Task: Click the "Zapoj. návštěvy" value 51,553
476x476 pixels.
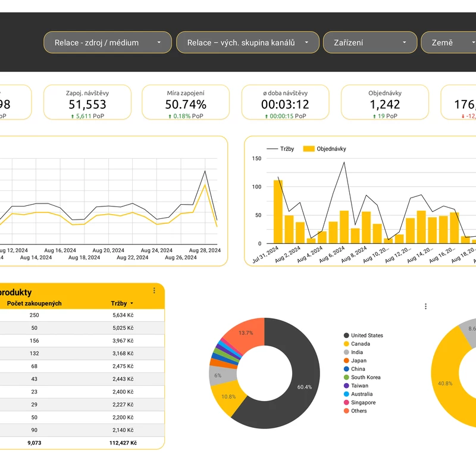Action: click(x=87, y=105)
